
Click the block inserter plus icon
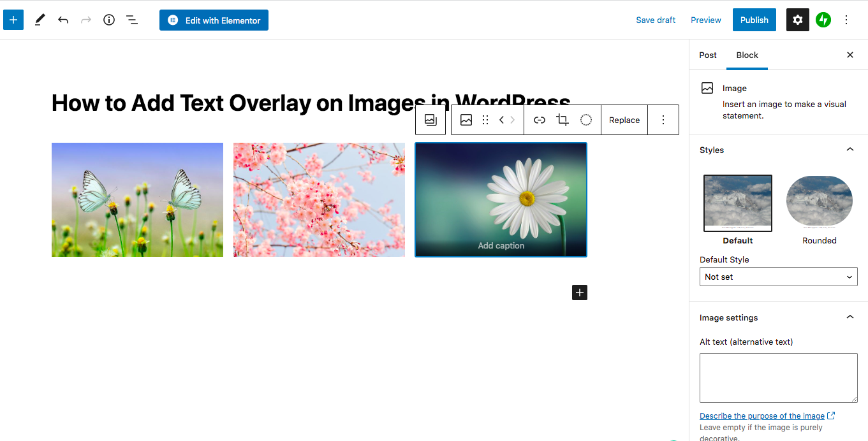(x=13, y=20)
